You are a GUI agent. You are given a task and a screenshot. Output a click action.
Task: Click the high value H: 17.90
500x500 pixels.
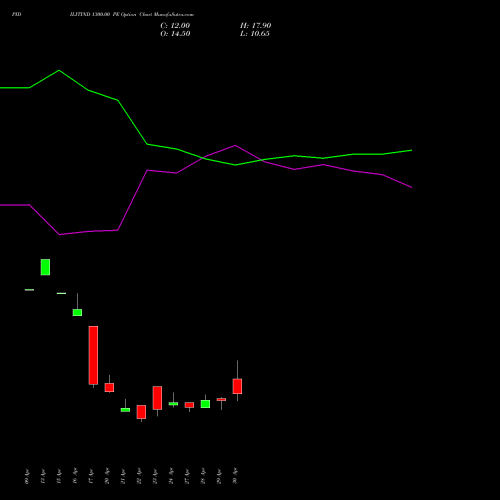click(255, 26)
